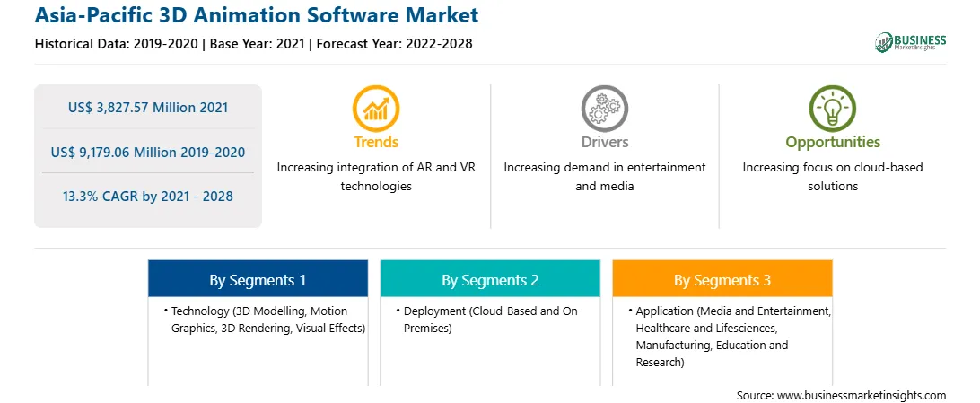Click the US$ 9,179.06 Million 2019-2020 value
The width and height of the screenshot is (980, 403).
coord(148,152)
